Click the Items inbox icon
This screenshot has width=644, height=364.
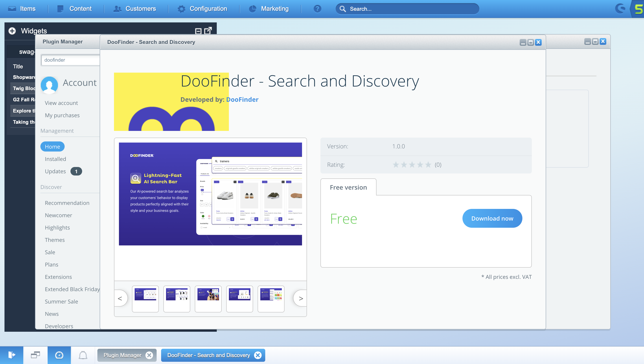point(12,9)
